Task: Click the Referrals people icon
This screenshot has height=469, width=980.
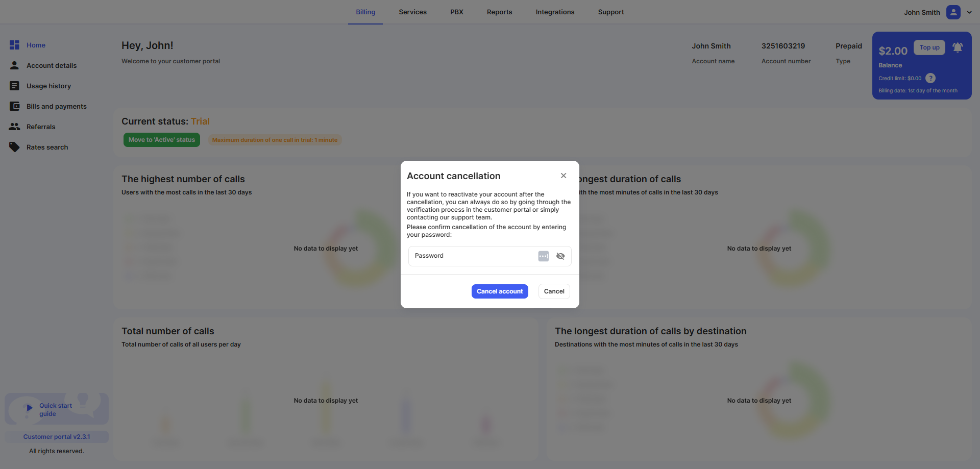Action: (14, 127)
